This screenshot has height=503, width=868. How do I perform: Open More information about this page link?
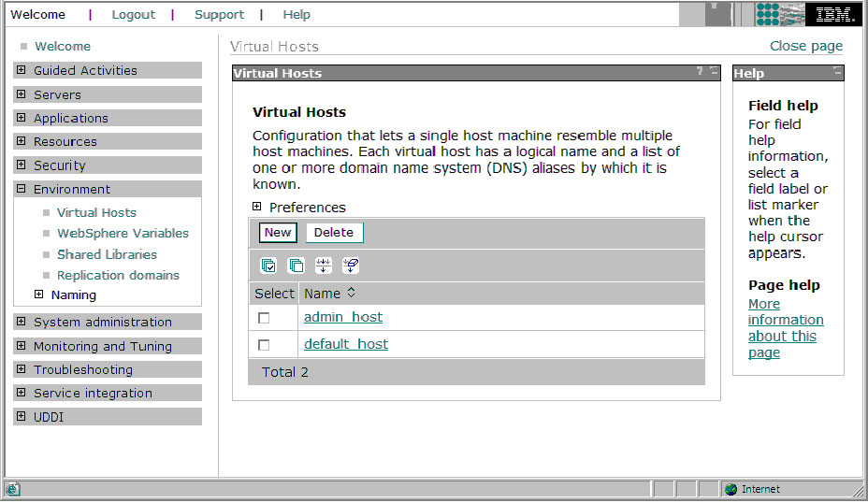coord(785,328)
